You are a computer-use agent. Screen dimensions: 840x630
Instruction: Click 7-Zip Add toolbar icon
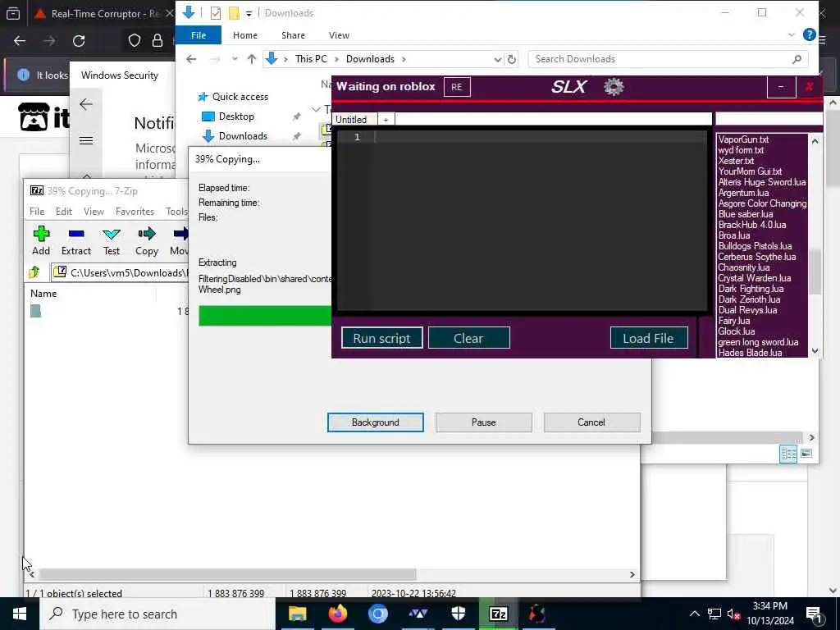pos(41,240)
